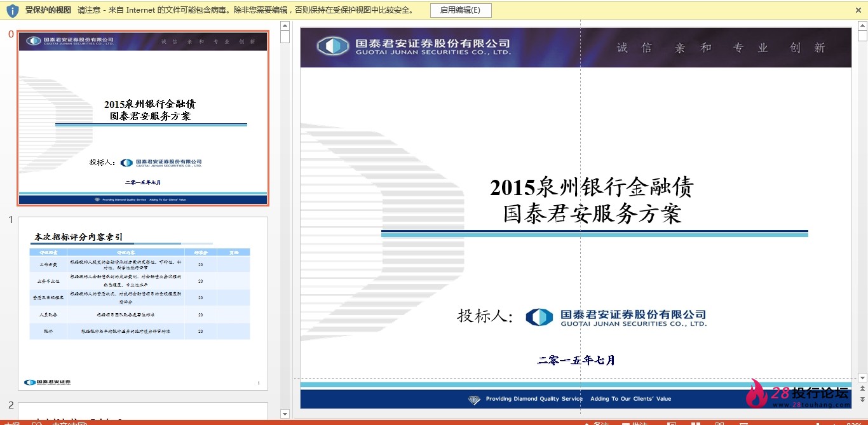
Task: Click the header logo 国泰君安证券股份有限公司 on main slide
Action: tap(414, 46)
